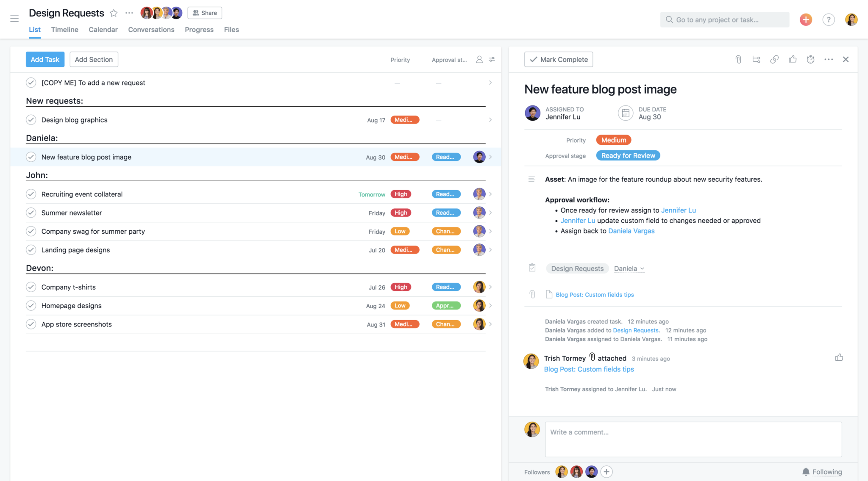Click the more options ellipsis icon
This screenshot has width=868, height=481.
pos(828,59)
